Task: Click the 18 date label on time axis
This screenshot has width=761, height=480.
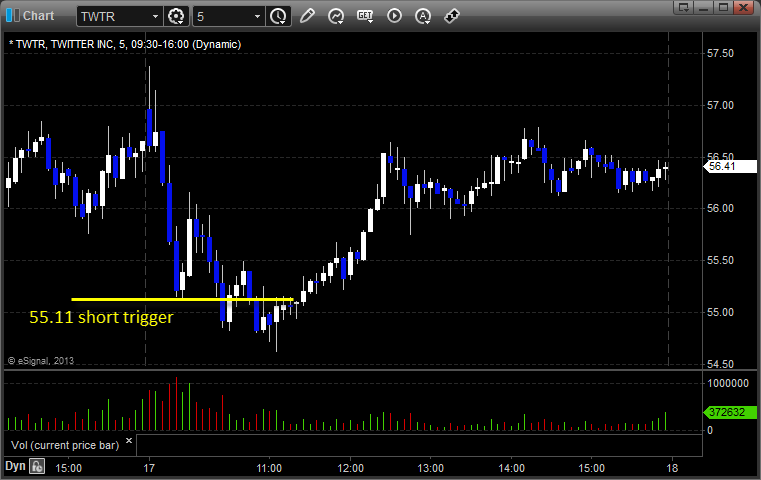Action: [x=672, y=468]
